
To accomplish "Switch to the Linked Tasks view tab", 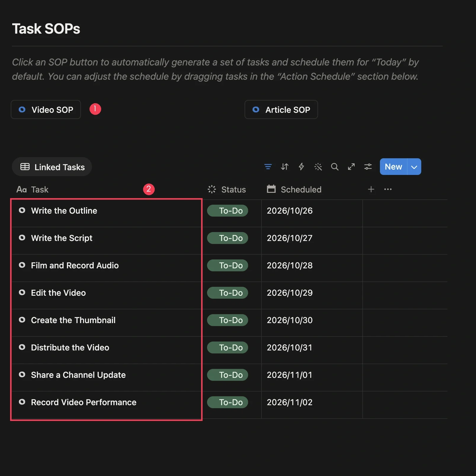I will [x=52, y=167].
